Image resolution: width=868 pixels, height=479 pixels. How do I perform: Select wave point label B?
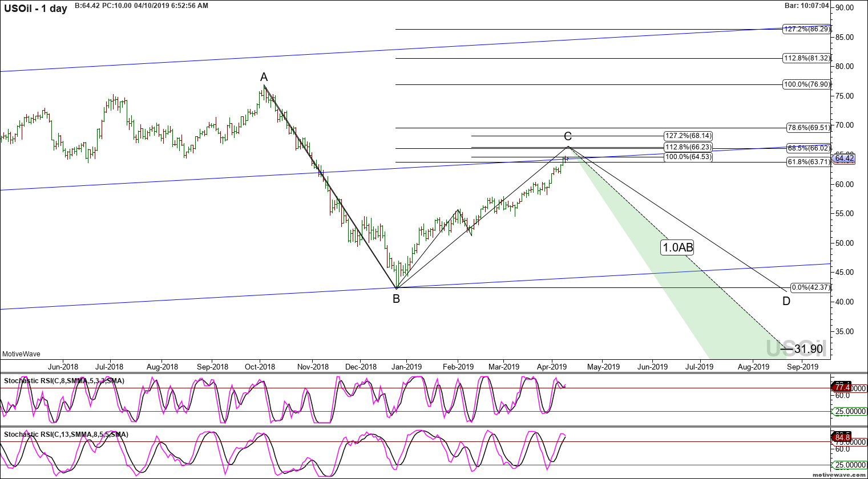(396, 299)
